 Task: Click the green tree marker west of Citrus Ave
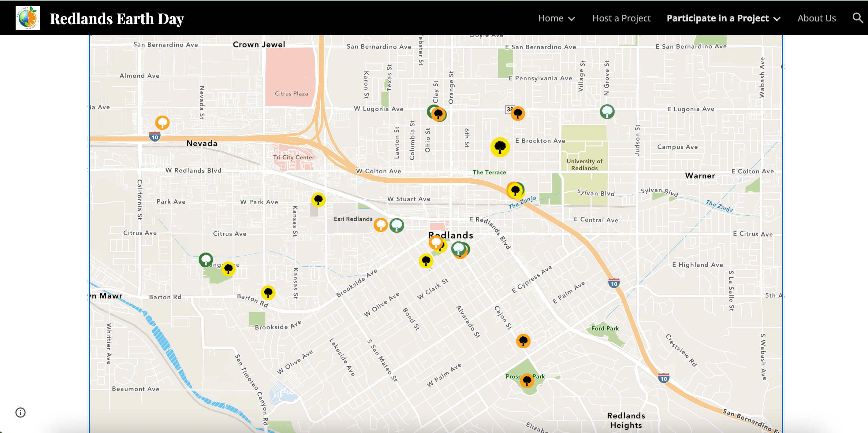click(x=206, y=260)
